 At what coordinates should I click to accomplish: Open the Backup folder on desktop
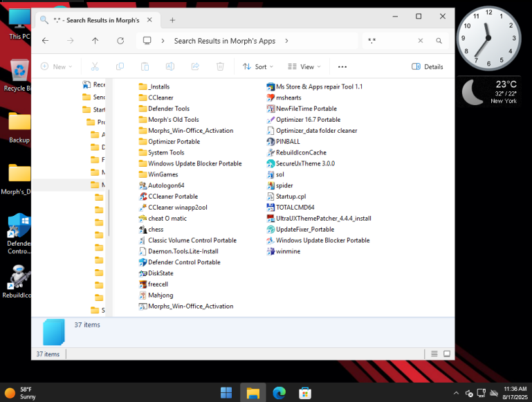click(x=19, y=127)
